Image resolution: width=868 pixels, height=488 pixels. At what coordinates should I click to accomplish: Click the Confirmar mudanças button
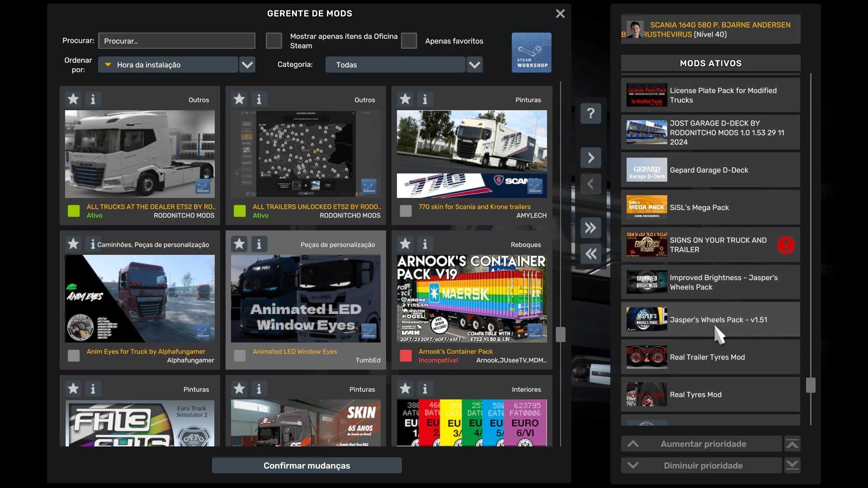coord(307,465)
